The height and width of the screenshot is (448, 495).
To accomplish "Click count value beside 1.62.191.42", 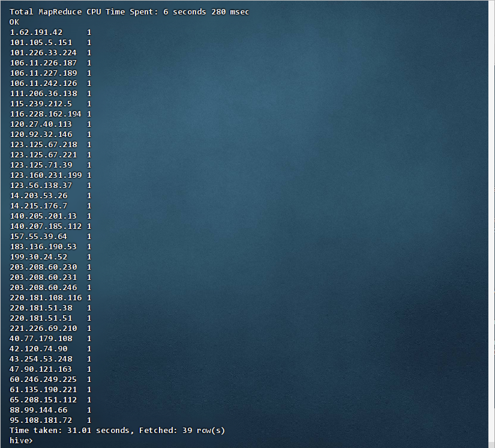I will (x=89, y=32).
